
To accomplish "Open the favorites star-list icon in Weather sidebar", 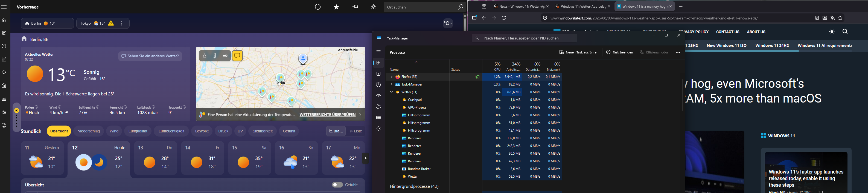I will click(4, 112).
